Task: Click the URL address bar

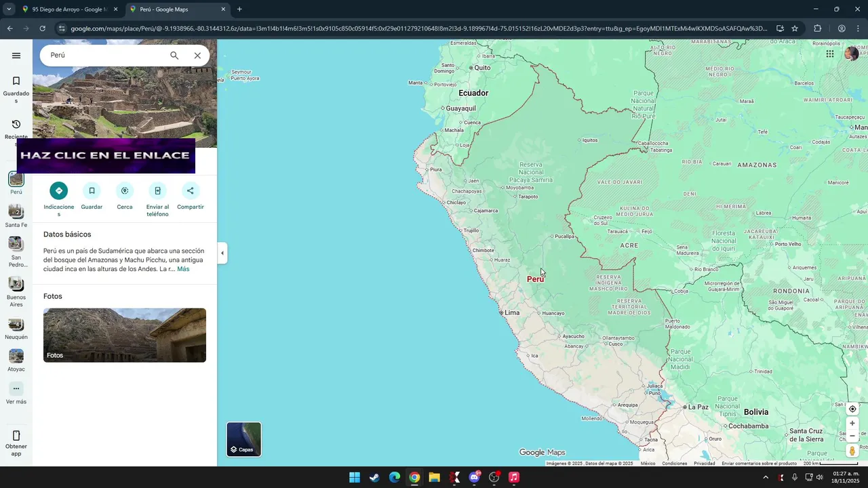Action: (418, 28)
